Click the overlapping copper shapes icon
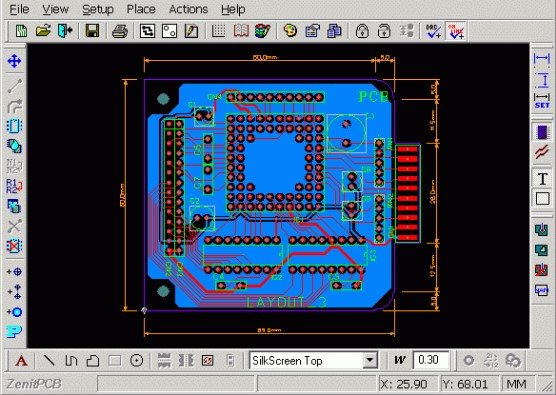This screenshot has height=395, width=556. coord(14,146)
